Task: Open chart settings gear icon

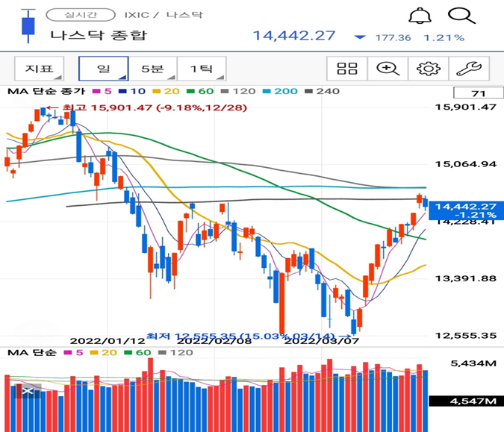Action: (x=428, y=69)
